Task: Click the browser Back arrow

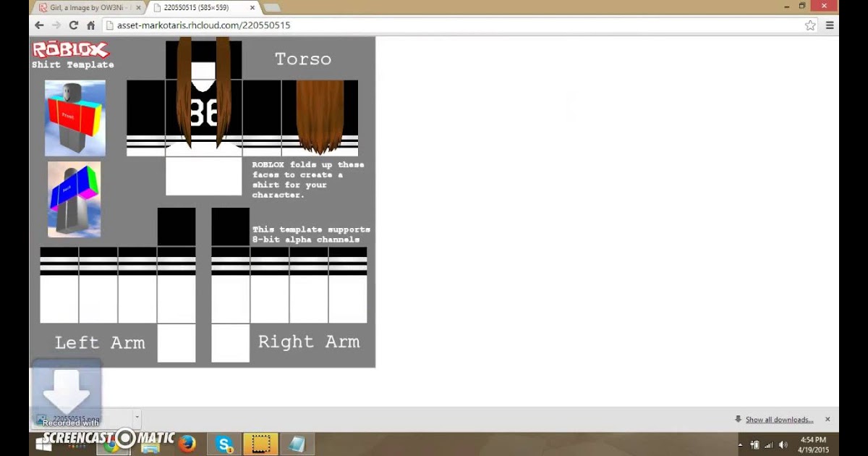Action: 39,25
